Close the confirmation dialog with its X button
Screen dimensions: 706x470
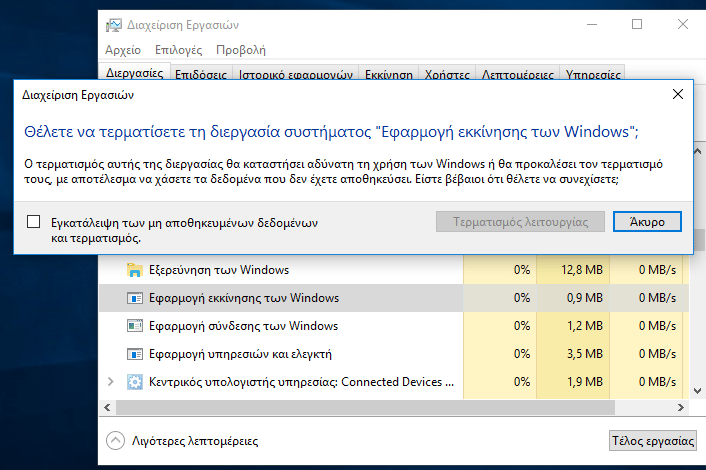point(678,94)
